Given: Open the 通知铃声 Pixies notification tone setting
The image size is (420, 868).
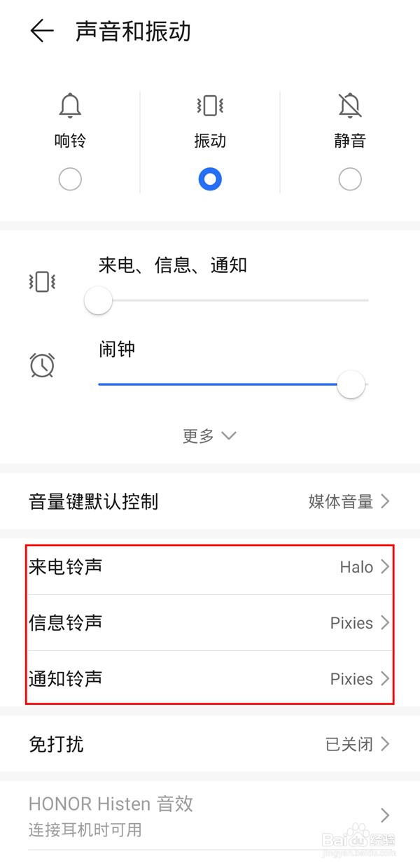Looking at the screenshot, I should pyautogui.click(x=210, y=678).
